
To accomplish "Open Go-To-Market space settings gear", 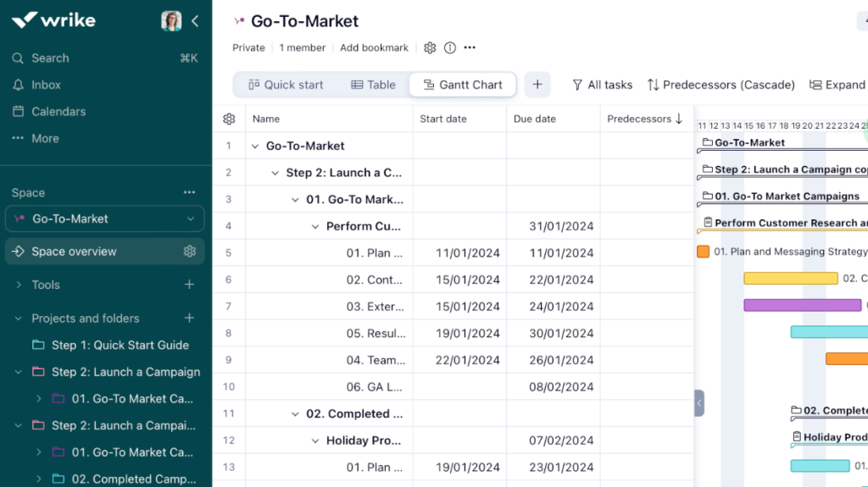I will 430,47.
